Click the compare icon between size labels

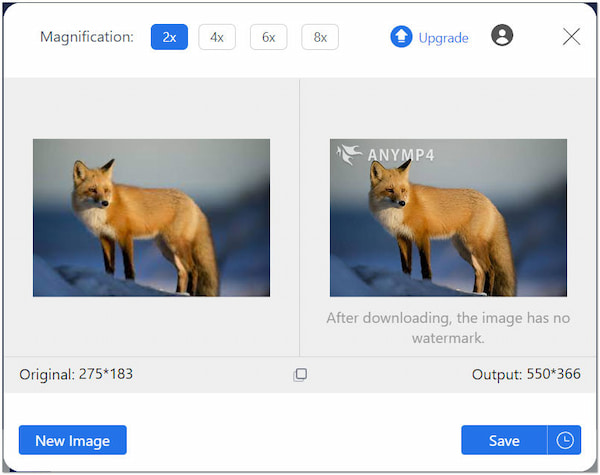click(x=300, y=374)
